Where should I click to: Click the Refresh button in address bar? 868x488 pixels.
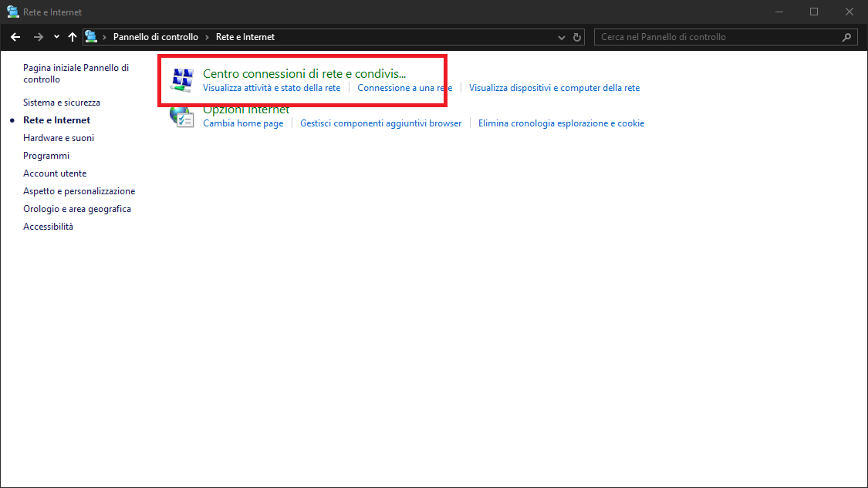[577, 37]
